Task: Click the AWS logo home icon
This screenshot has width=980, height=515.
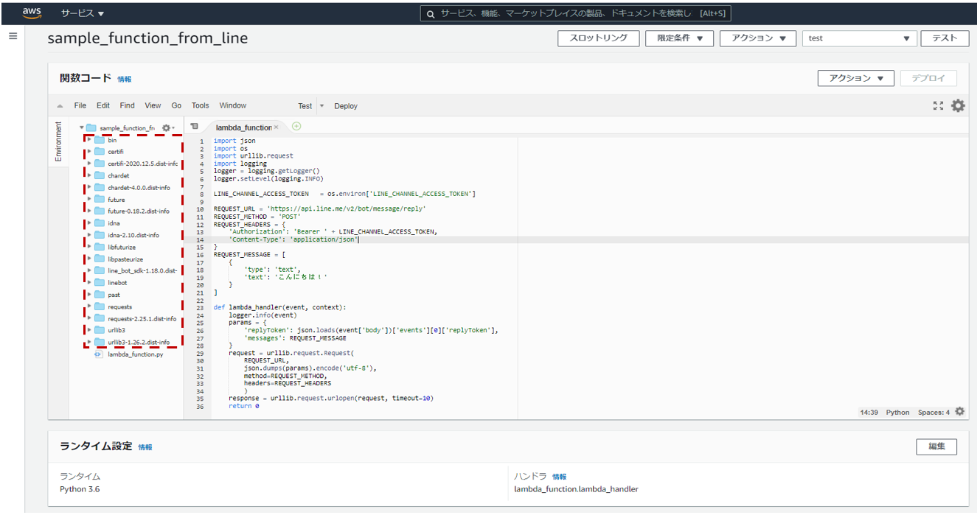Action: (31, 13)
